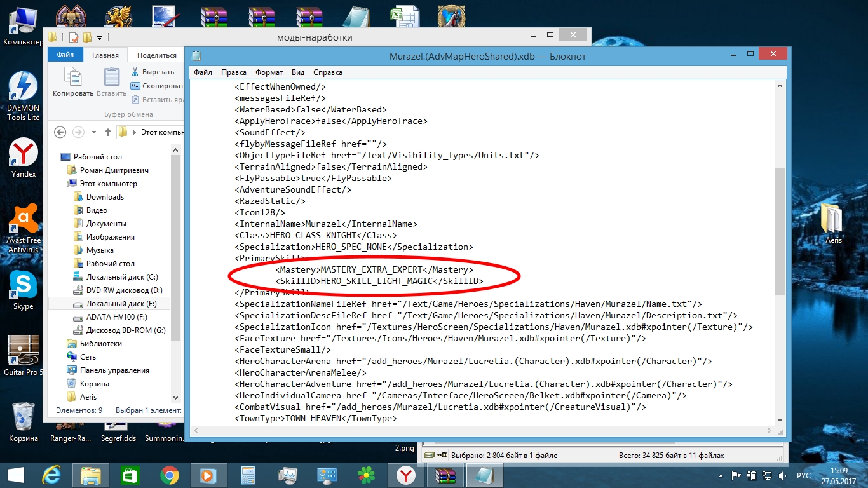Launch Google Chrome from the taskbar
868x488 pixels.
point(169,475)
